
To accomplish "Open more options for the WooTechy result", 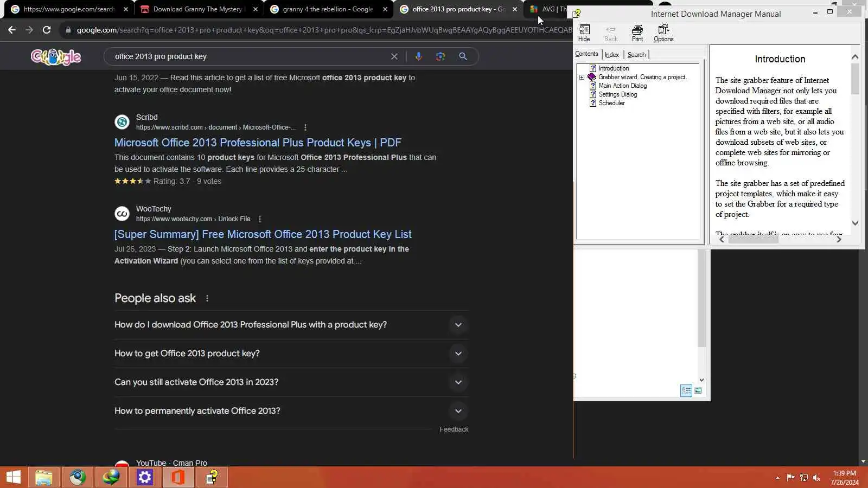I will pos(260,219).
